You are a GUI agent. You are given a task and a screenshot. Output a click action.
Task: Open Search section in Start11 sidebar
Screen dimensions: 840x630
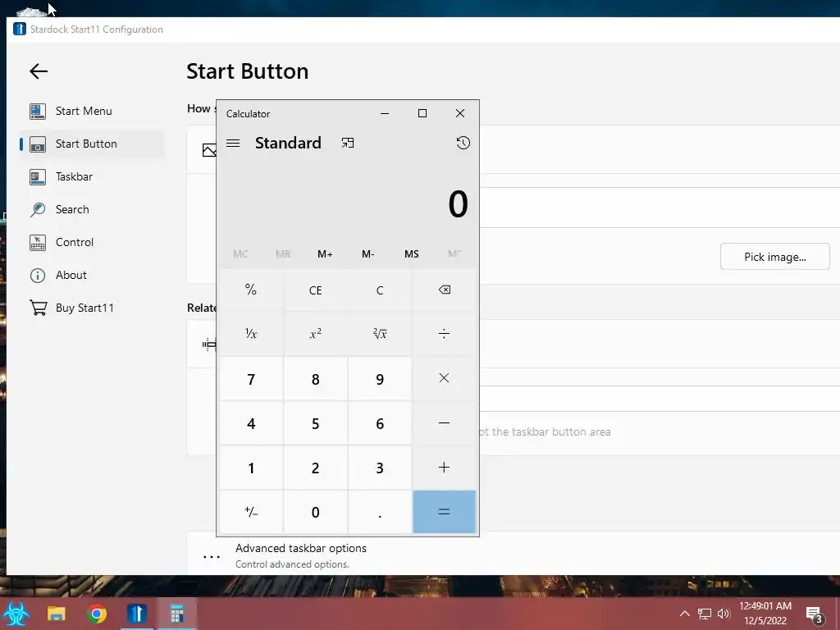point(91,209)
